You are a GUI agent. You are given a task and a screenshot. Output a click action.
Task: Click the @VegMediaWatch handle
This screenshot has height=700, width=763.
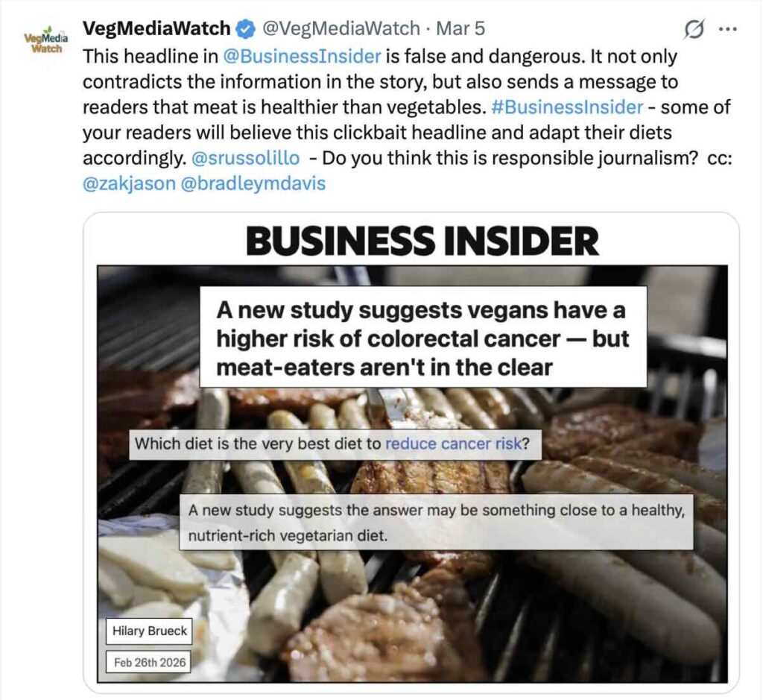tap(341, 29)
